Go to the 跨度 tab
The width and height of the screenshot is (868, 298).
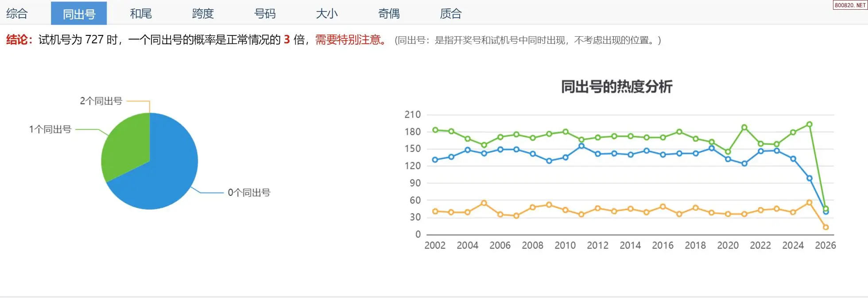tap(203, 13)
